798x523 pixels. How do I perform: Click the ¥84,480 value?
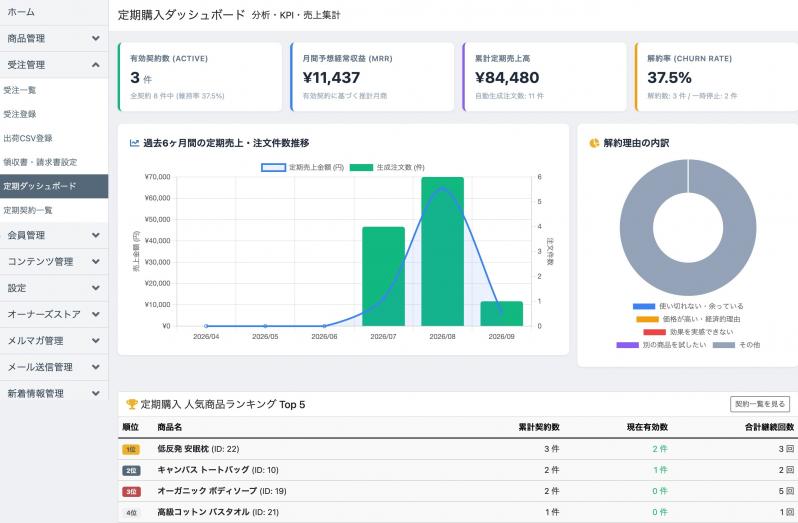(507, 77)
